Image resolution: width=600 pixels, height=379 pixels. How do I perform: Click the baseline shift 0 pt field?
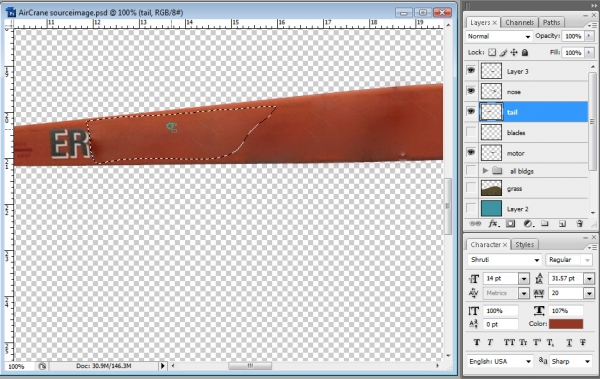[x=501, y=324]
